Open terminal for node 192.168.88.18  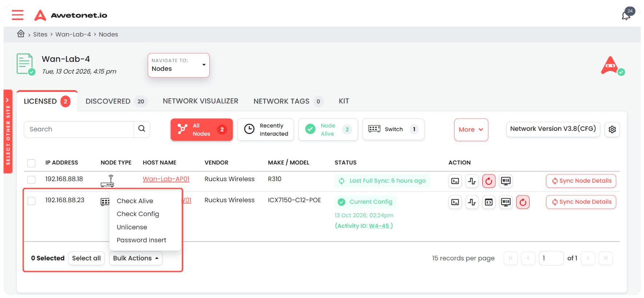click(x=455, y=181)
